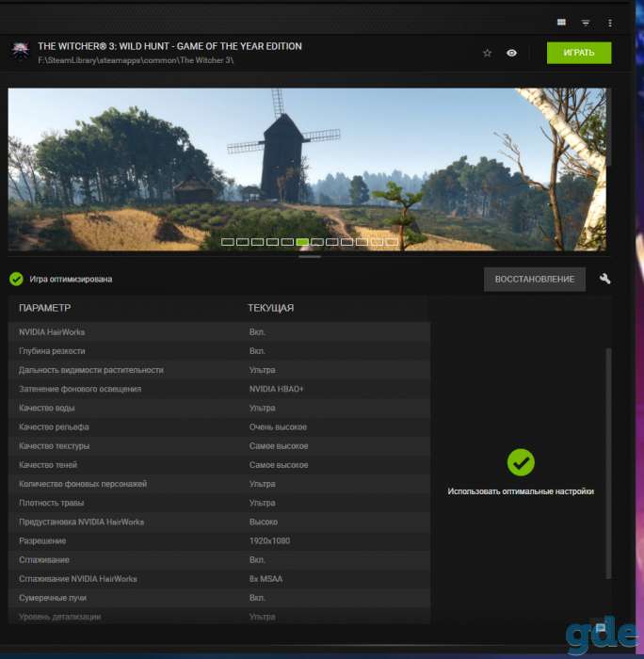Open the three-dot more options menu

610,23
